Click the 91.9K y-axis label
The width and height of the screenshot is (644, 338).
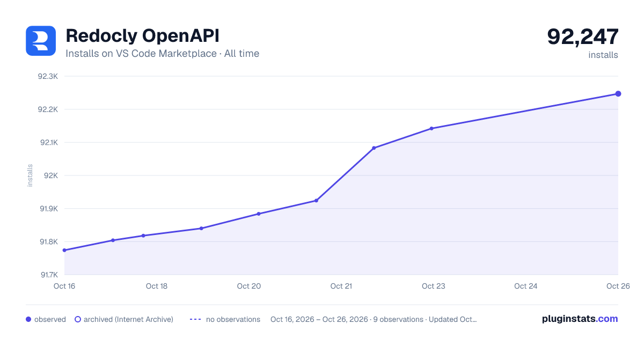[48, 209]
